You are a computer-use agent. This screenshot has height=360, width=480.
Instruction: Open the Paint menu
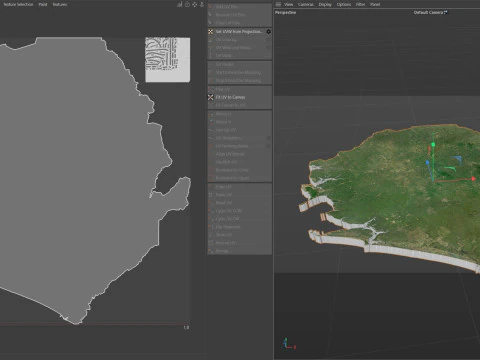(x=43, y=4)
